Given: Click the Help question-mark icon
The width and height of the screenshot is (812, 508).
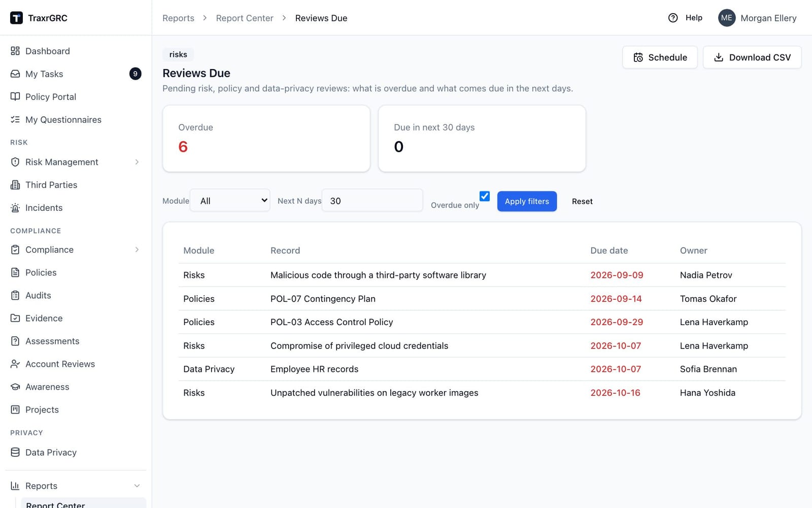Looking at the screenshot, I should coord(673,18).
